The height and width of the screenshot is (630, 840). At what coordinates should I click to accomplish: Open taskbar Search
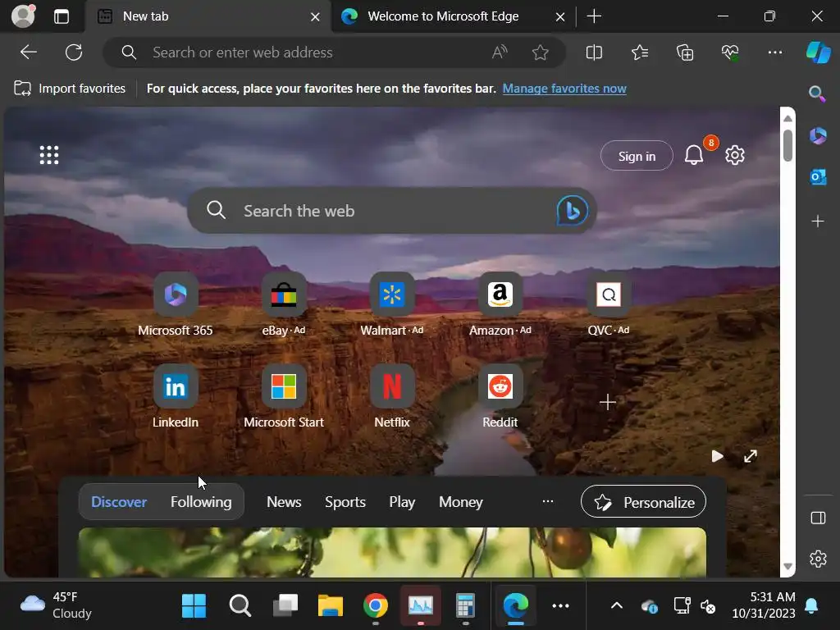[240, 606]
